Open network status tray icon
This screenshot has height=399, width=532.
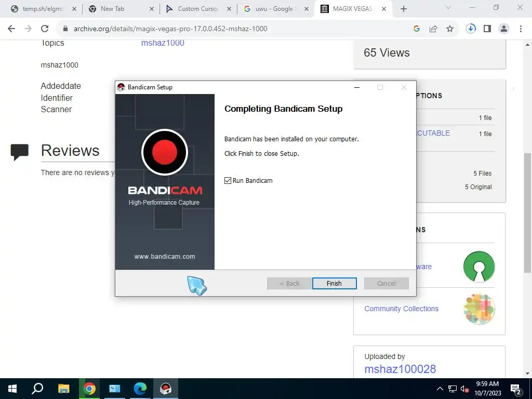[x=453, y=389]
